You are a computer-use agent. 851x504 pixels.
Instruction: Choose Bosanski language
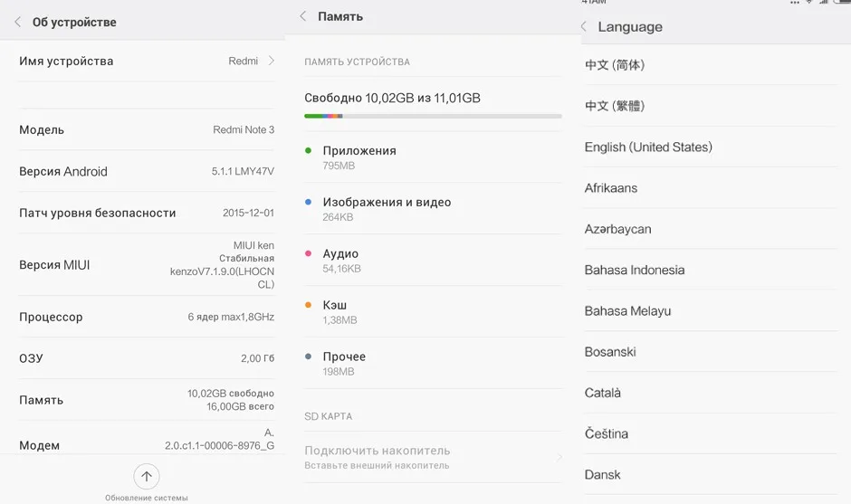pyautogui.click(x=711, y=352)
